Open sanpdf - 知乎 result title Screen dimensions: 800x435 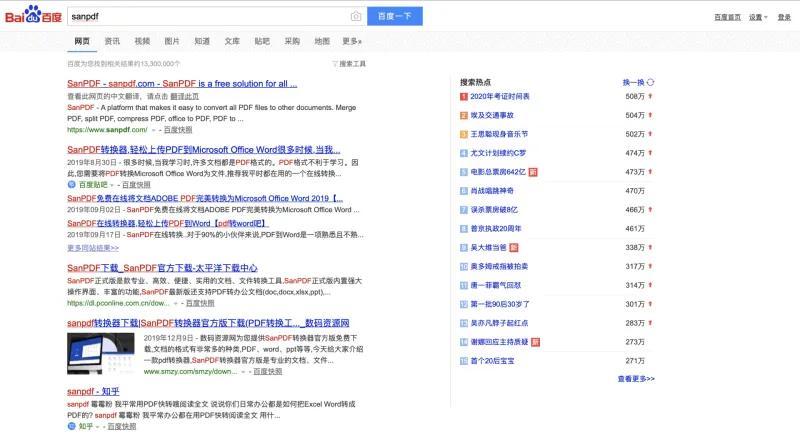93,391
